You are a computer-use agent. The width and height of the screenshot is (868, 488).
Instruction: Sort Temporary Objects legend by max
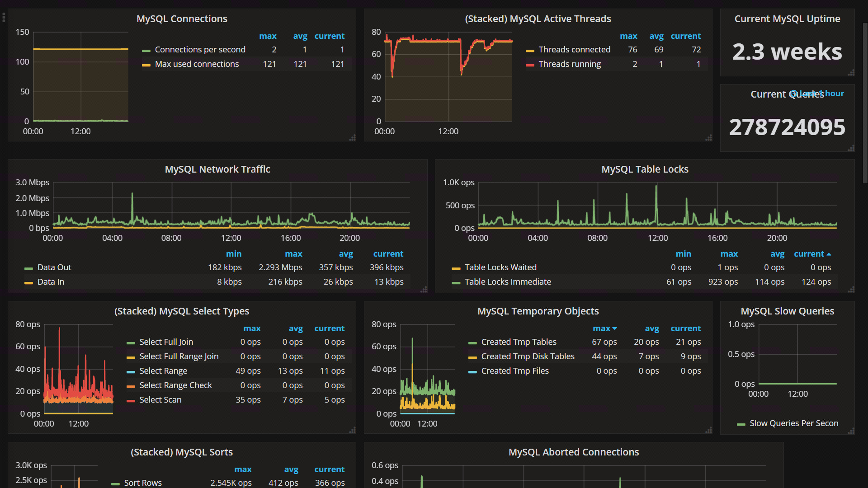604,328
